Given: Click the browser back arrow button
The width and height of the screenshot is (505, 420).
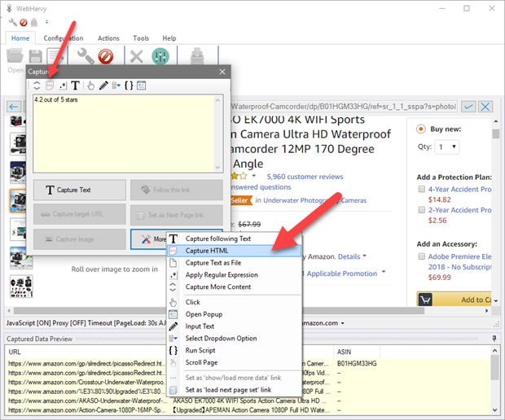Looking at the screenshot, I should 14,107.
